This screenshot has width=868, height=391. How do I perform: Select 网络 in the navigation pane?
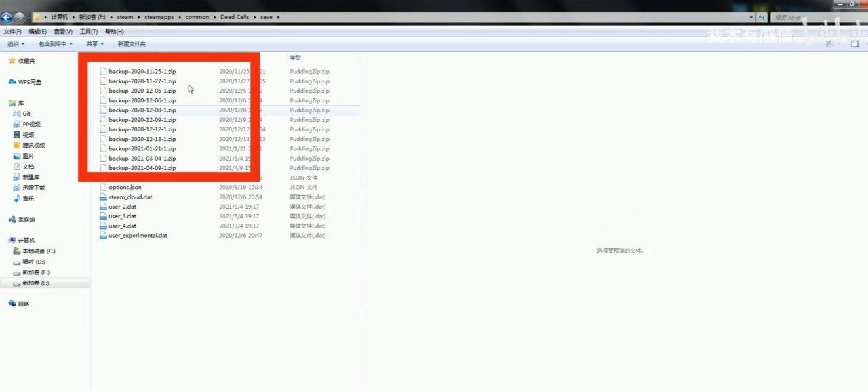point(23,304)
